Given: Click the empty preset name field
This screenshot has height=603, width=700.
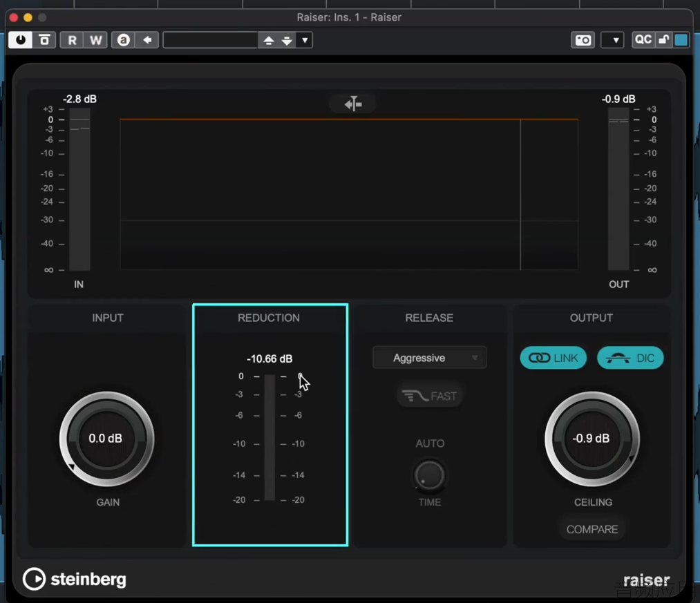Looking at the screenshot, I should [x=210, y=40].
